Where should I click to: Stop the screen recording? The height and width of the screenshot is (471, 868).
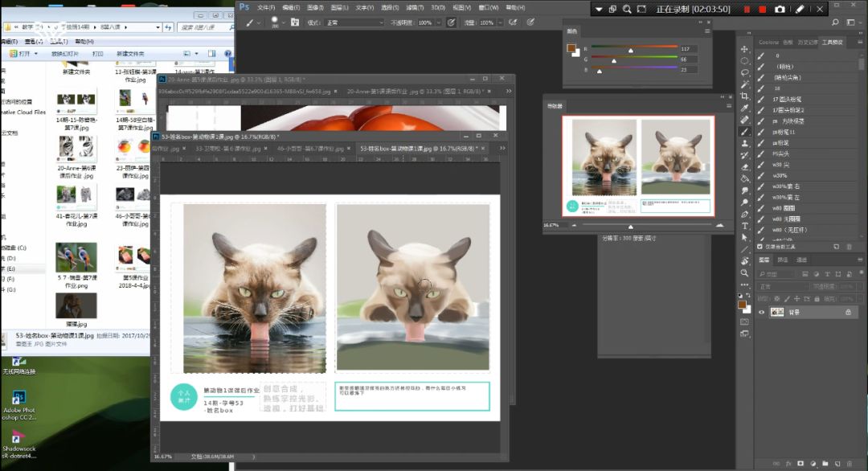pos(762,9)
